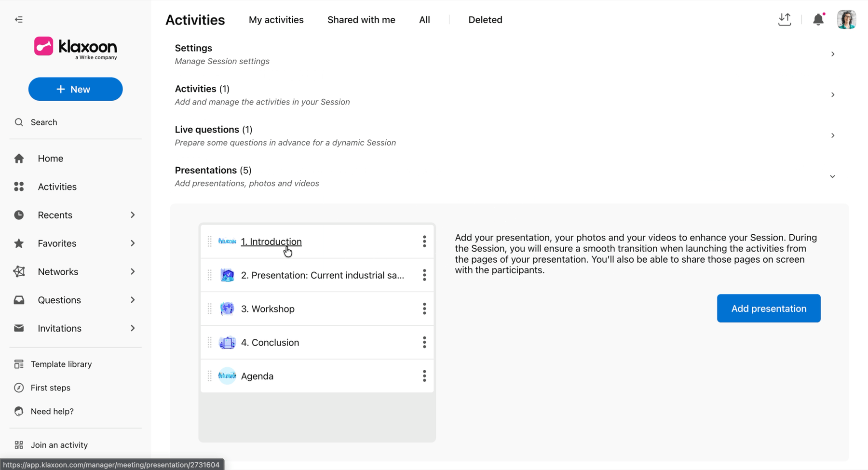Open three-dot menu for 3. Workshop
Image resolution: width=868 pixels, height=470 pixels.
point(424,309)
